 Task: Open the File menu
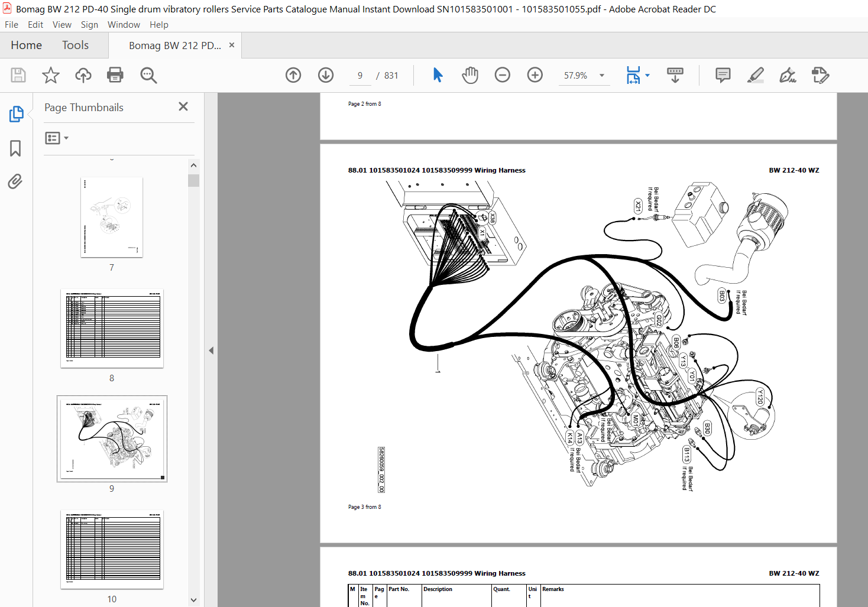click(x=11, y=25)
